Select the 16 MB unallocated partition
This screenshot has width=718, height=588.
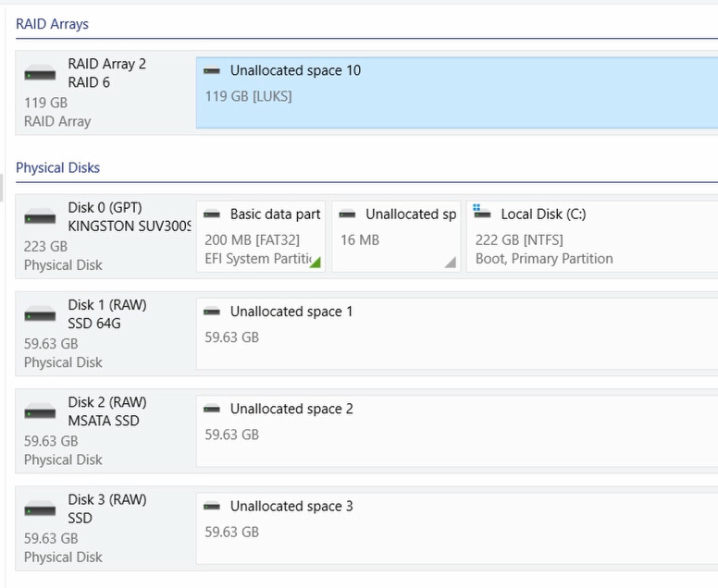396,236
